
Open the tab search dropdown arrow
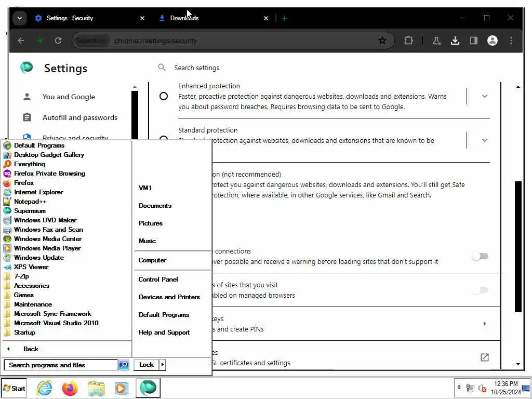[20, 18]
